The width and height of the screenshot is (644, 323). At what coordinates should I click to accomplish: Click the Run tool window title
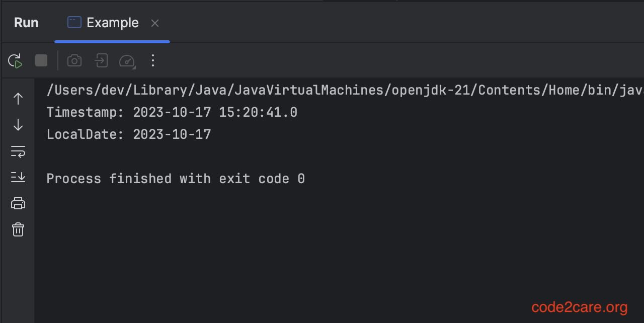coord(26,23)
